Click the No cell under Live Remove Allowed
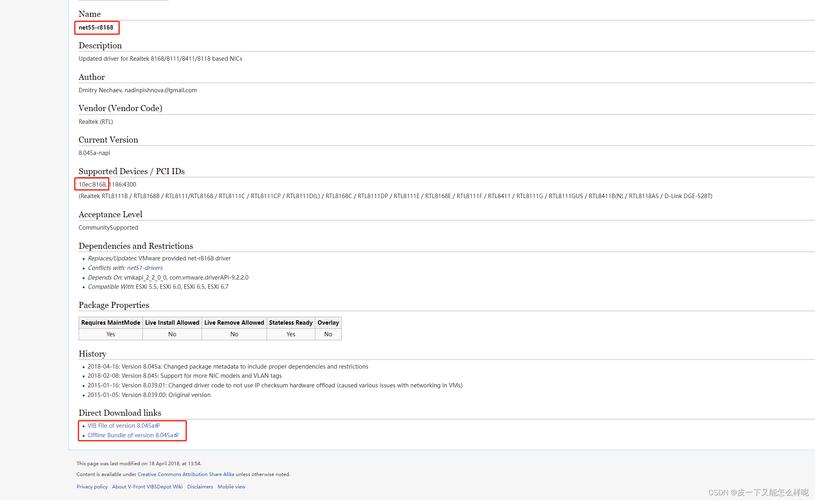Viewport: 815px width, 500px height. [x=234, y=334]
